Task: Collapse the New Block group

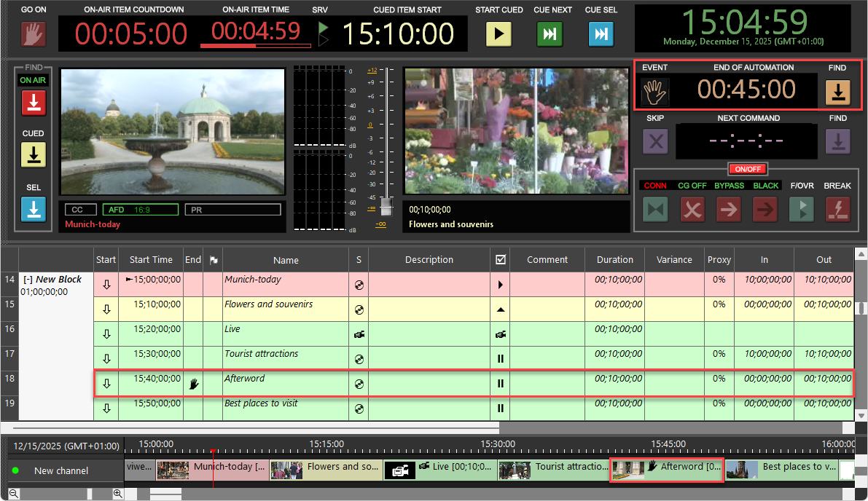Action: (x=28, y=280)
